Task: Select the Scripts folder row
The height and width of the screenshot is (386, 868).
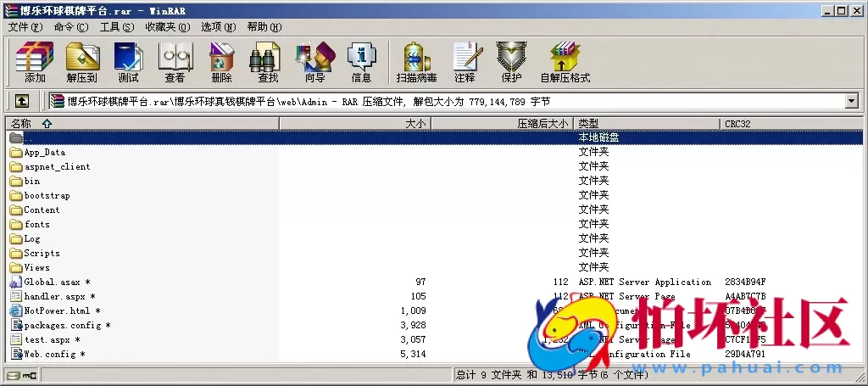Action: pos(435,253)
